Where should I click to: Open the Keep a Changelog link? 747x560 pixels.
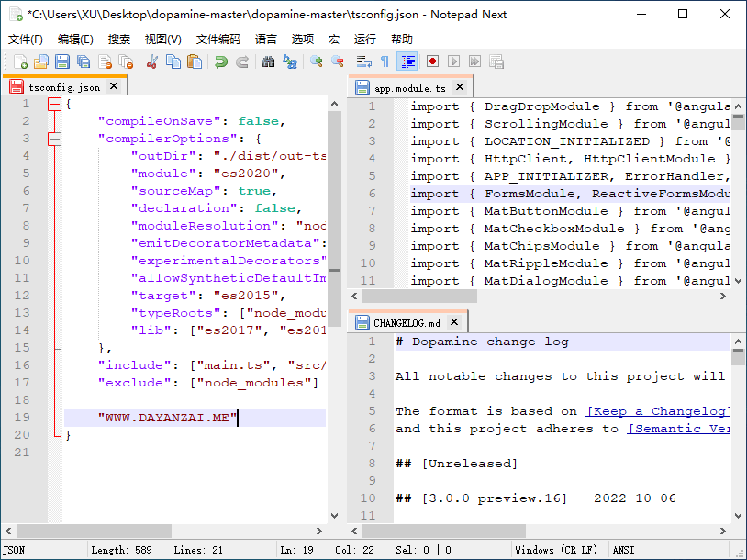coord(657,411)
